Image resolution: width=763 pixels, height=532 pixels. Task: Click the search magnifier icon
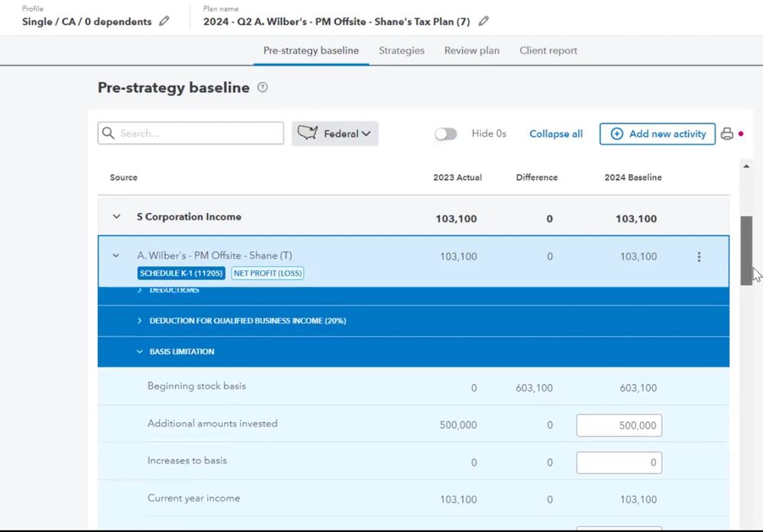[x=109, y=134]
